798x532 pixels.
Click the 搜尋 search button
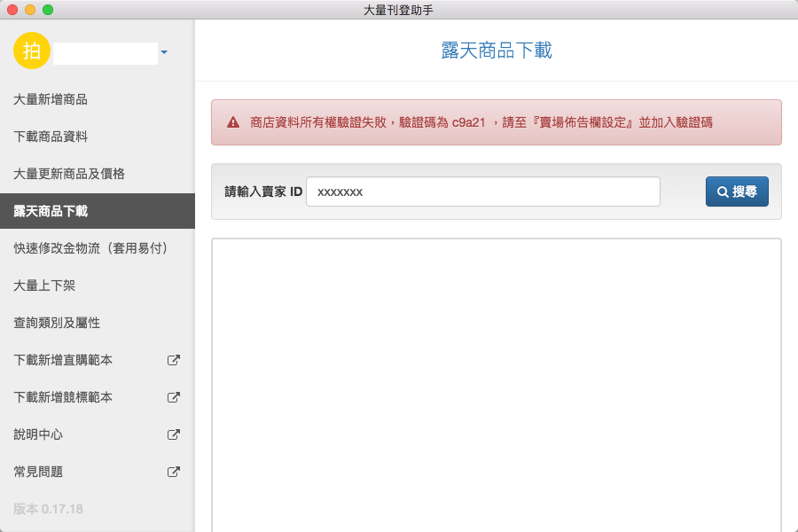737,192
